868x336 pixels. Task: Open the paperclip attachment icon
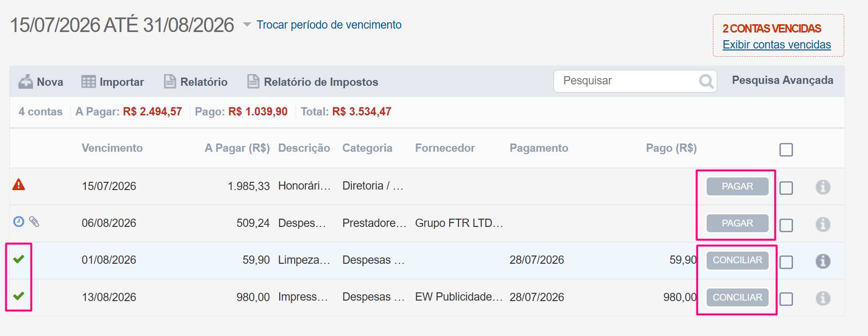pos(34,222)
